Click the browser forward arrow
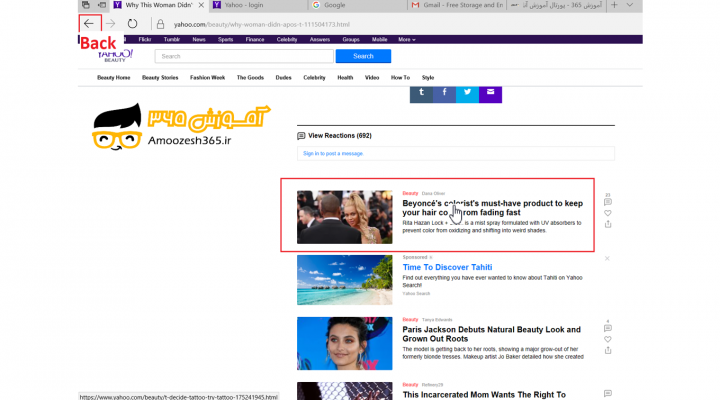Screen dimensions: 720x400 pos(111,24)
